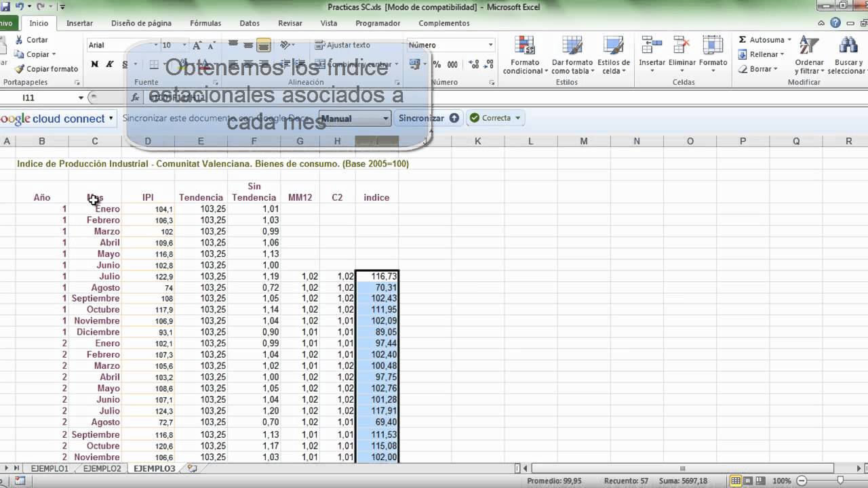Click the percent style button
The height and width of the screenshot is (488, 868).
[437, 64]
